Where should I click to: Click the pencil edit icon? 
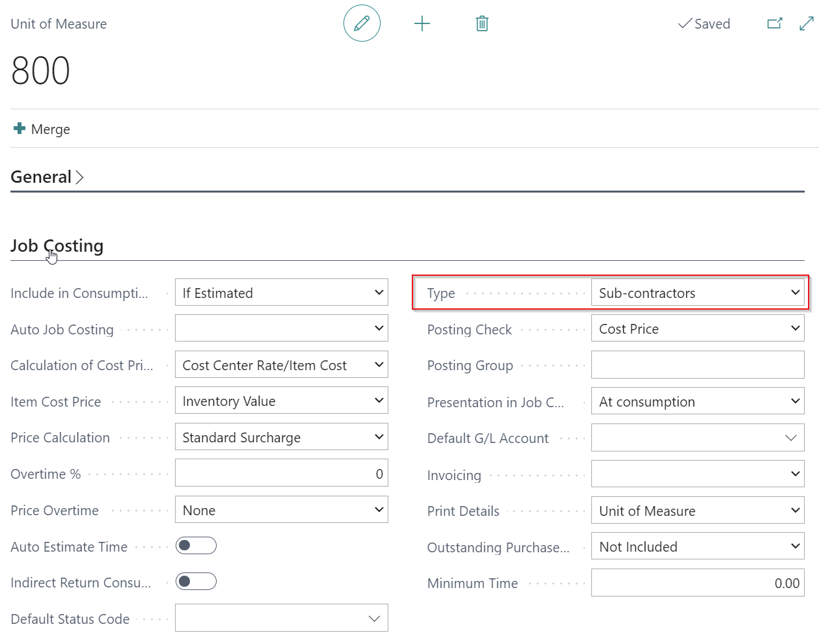click(362, 23)
